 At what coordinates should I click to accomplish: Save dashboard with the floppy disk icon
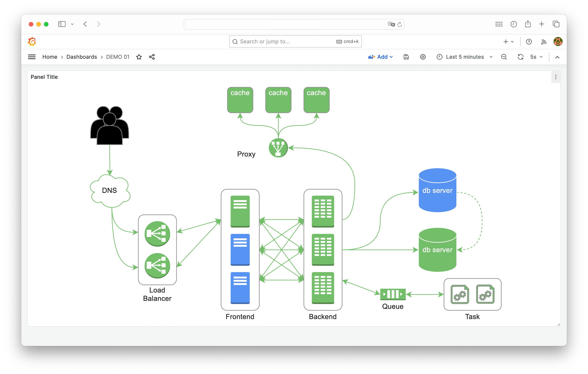406,57
